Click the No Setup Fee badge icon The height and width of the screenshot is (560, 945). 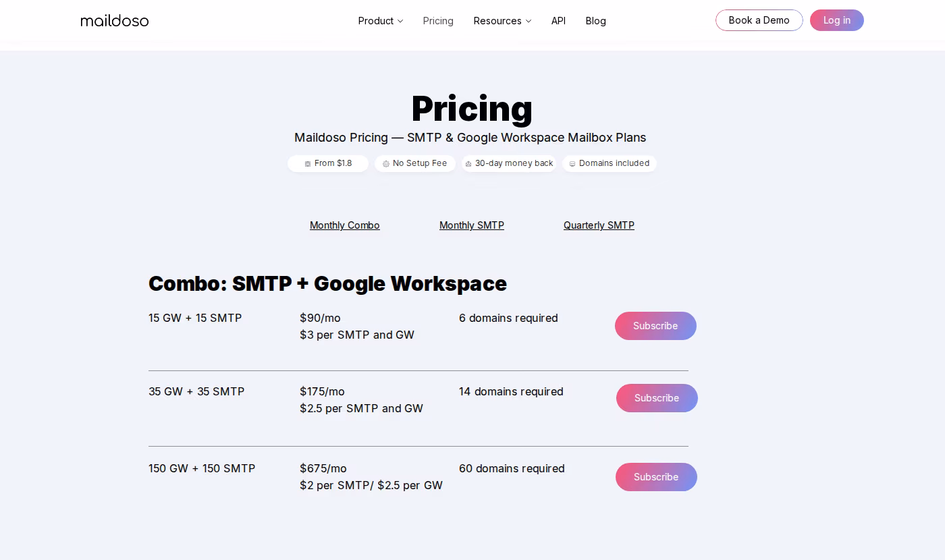coord(386,164)
